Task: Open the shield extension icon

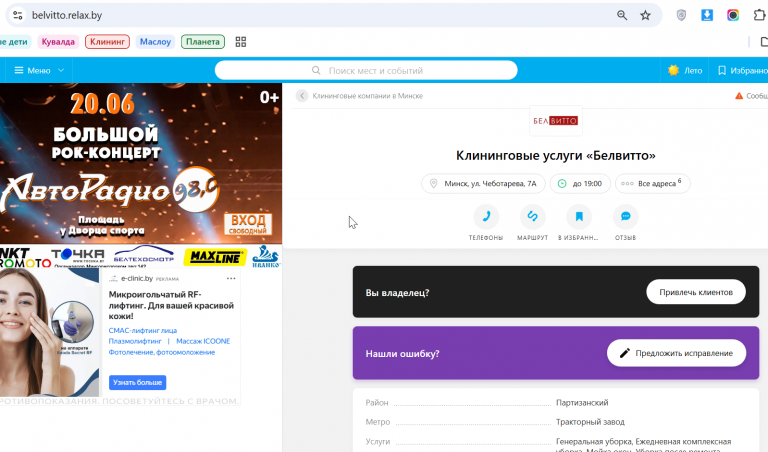Action: 681,15
